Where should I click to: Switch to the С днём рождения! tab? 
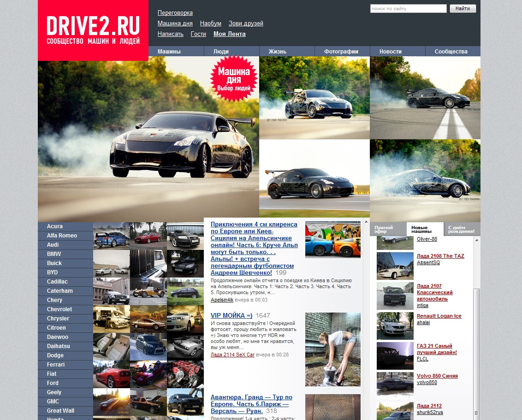pyautogui.click(x=462, y=229)
